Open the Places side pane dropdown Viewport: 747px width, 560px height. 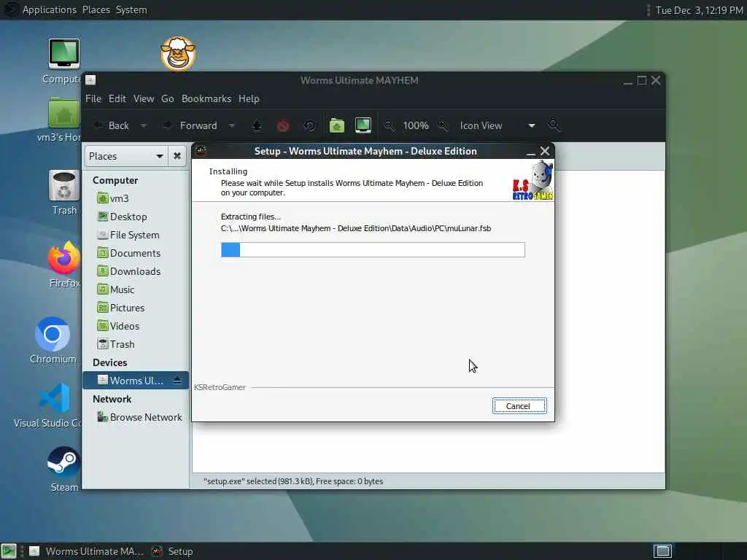126,156
